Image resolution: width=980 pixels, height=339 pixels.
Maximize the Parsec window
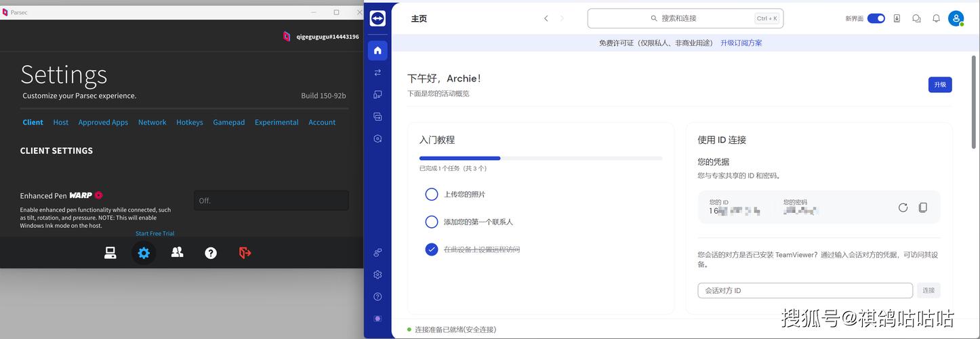point(336,12)
